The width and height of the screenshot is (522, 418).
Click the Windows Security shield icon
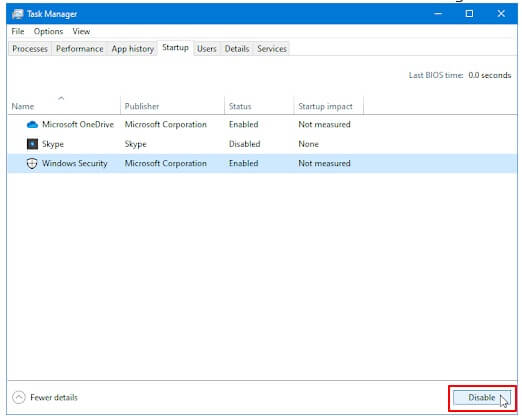[32, 164]
